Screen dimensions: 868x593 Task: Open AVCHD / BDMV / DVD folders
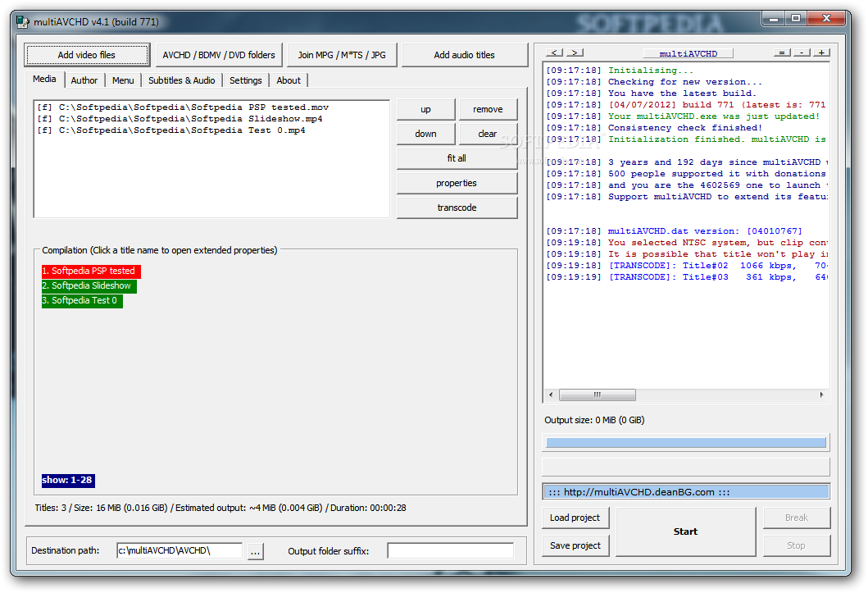pos(219,55)
